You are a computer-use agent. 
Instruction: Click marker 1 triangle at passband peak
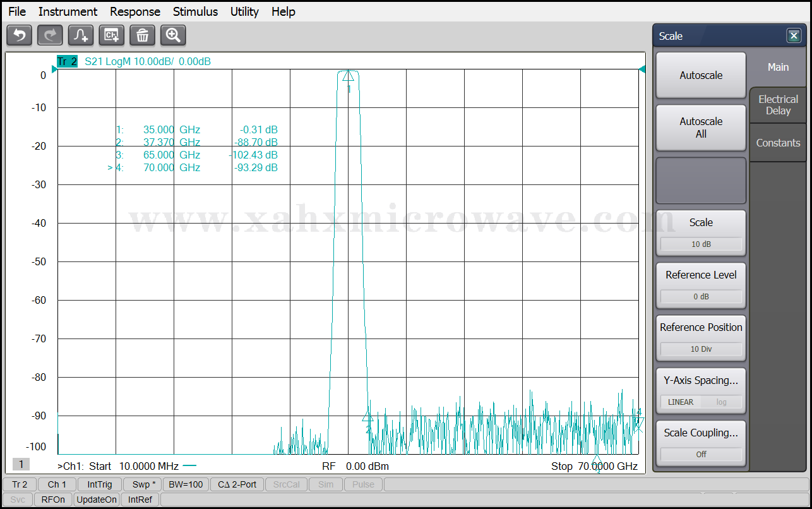(x=348, y=76)
